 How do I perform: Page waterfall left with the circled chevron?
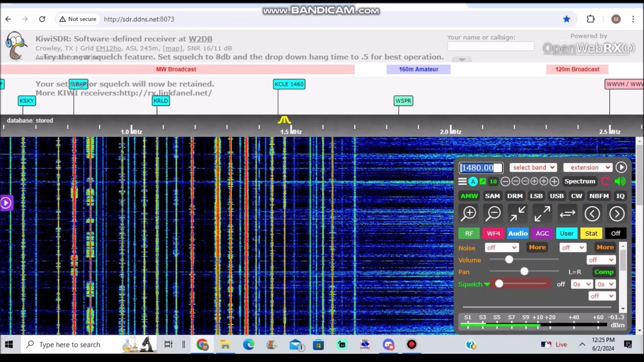coord(592,214)
